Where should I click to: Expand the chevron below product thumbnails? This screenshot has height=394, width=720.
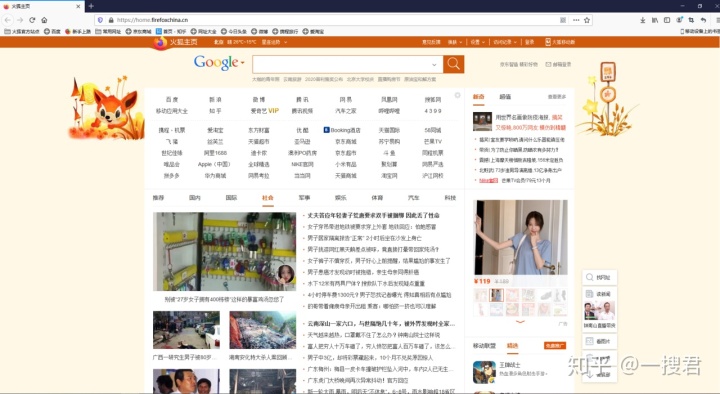coord(520,322)
